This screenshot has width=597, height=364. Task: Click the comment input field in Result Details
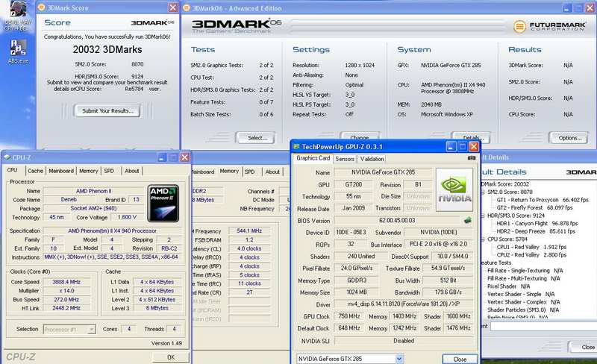pos(543,326)
